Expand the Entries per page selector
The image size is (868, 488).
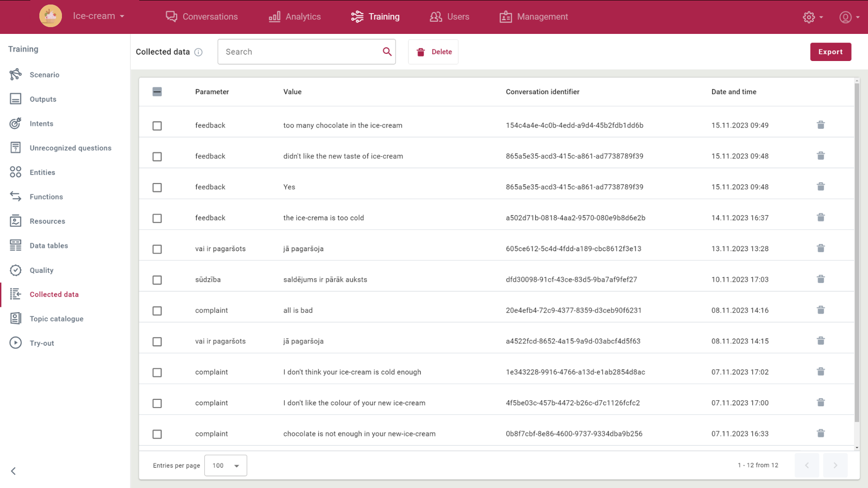pyautogui.click(x=225, y=465)
